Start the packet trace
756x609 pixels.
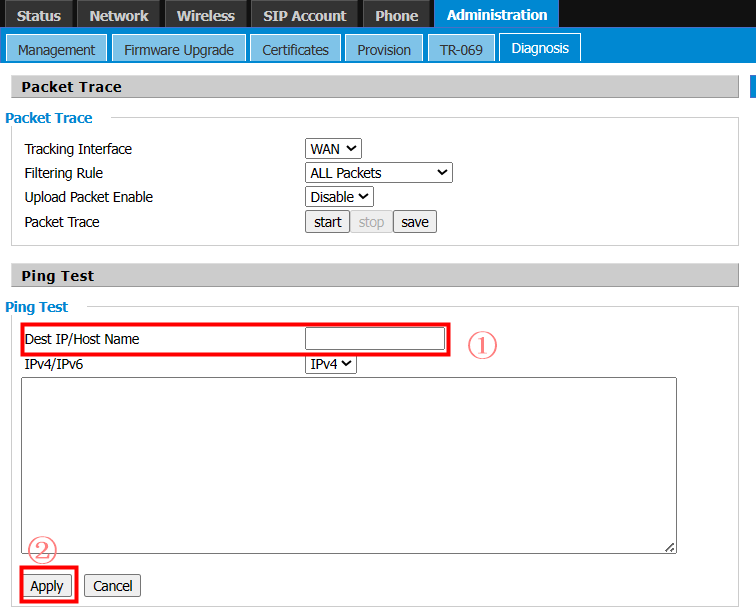click(x=327, y=222)
